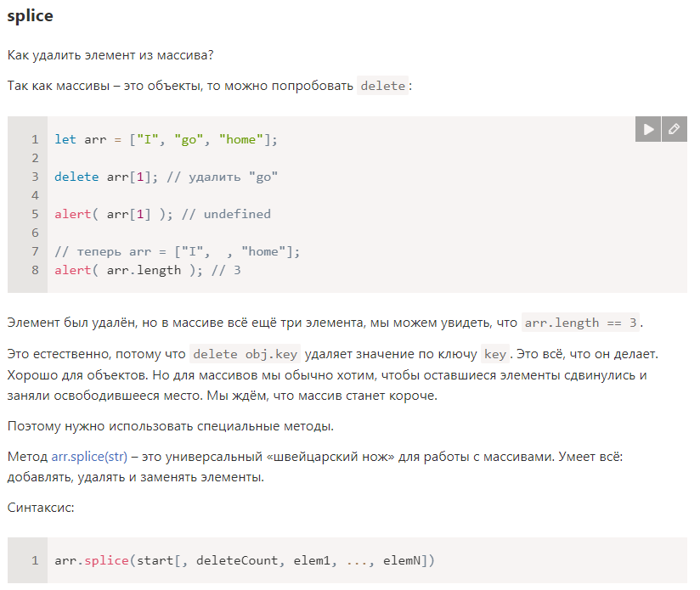Open the arr.splice(str) link
This screenshot has height=590, width=700.
(x=89, y=457)
